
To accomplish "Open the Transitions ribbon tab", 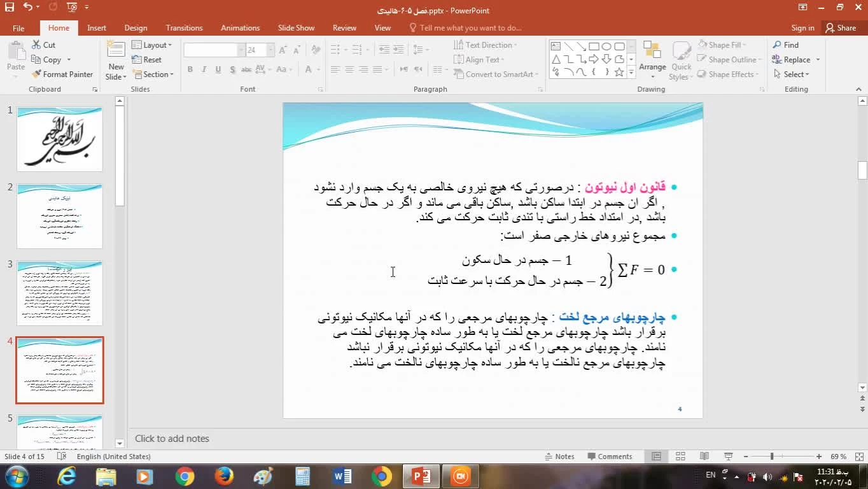I will click(x=184, y=28).
